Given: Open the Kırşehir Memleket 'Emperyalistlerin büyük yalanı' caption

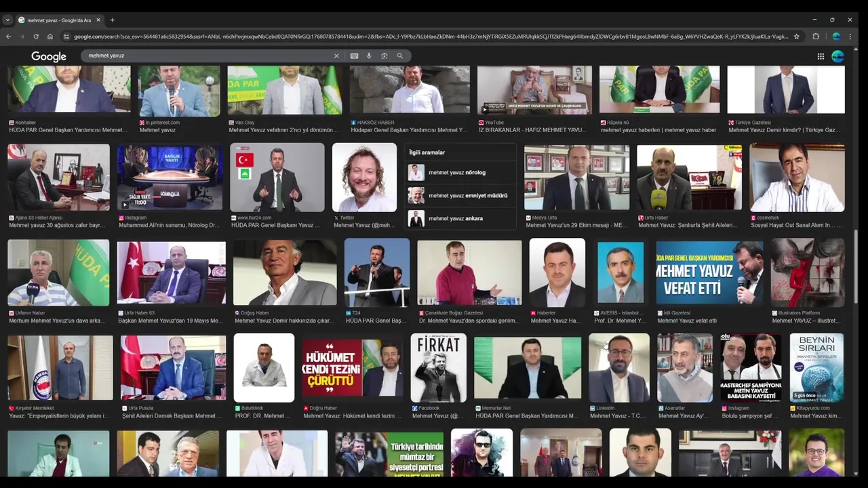Looking at the screenshot, I should click(x=59, y=415).
